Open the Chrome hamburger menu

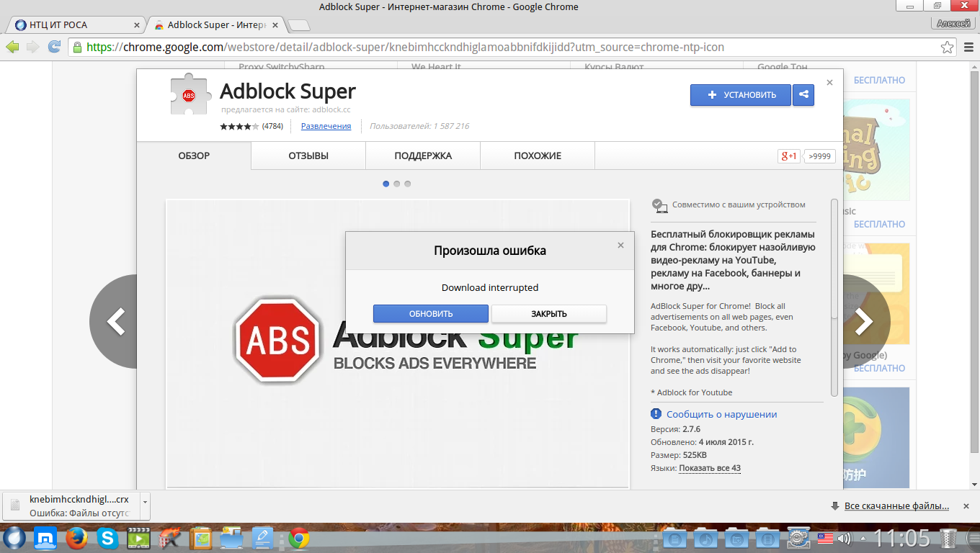(x=968, y=48)
